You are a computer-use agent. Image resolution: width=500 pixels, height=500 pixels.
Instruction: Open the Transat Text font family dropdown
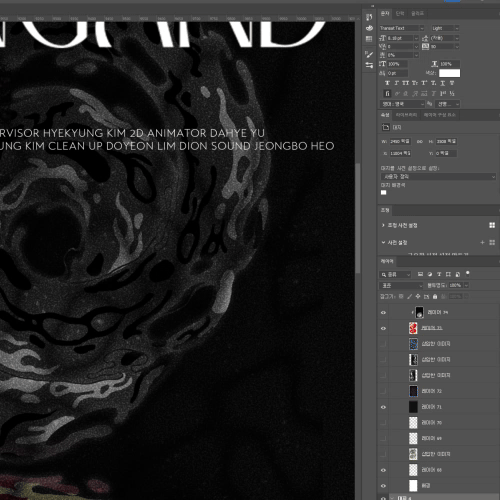(402, 28)
